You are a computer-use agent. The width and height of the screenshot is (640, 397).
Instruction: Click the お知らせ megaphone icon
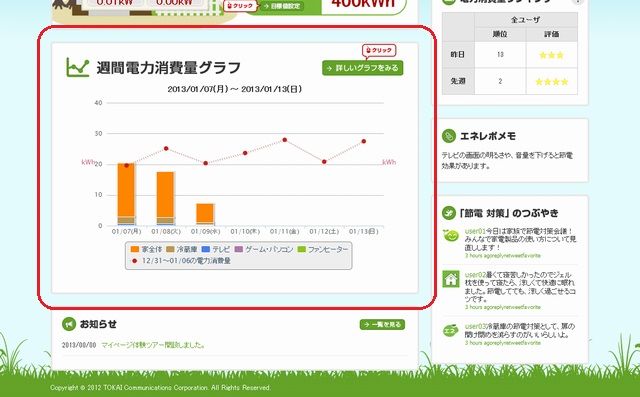click(x=69, y=324)
